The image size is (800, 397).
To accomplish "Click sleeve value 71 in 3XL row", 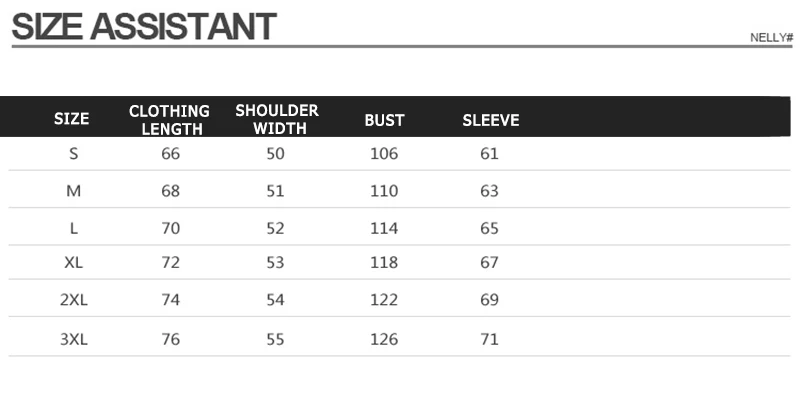I will (489, 339).
